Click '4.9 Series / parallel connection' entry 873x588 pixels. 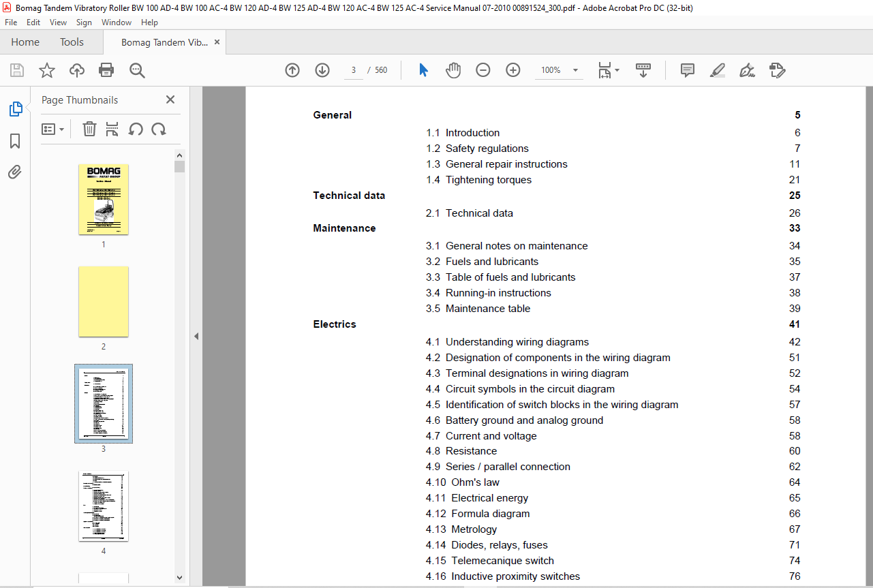(x=498, y=467)
